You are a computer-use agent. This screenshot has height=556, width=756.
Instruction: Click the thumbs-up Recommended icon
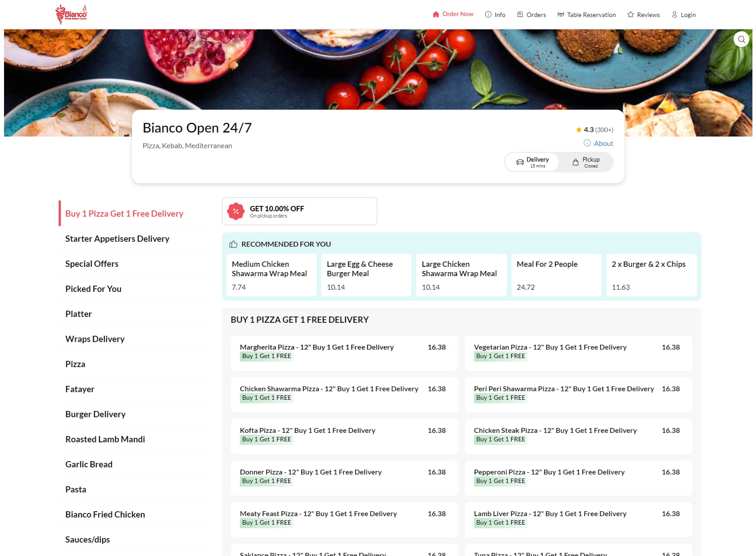point(233,244)
